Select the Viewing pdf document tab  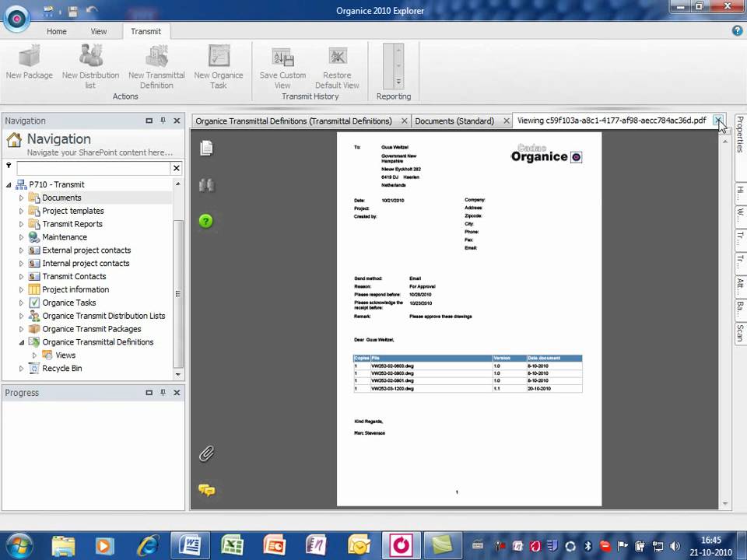pyautogui.click(x=612, y=121)
